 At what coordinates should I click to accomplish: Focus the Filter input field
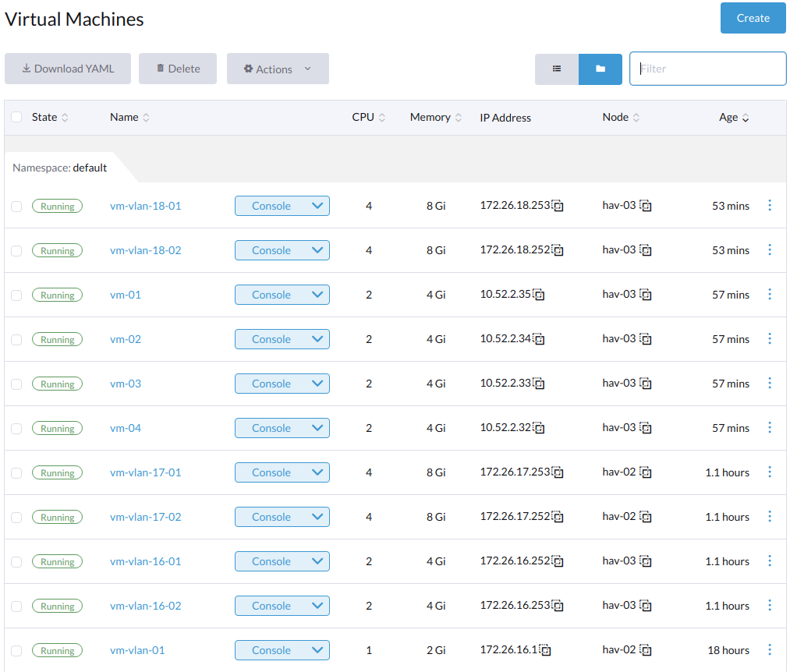pos(708,69)
